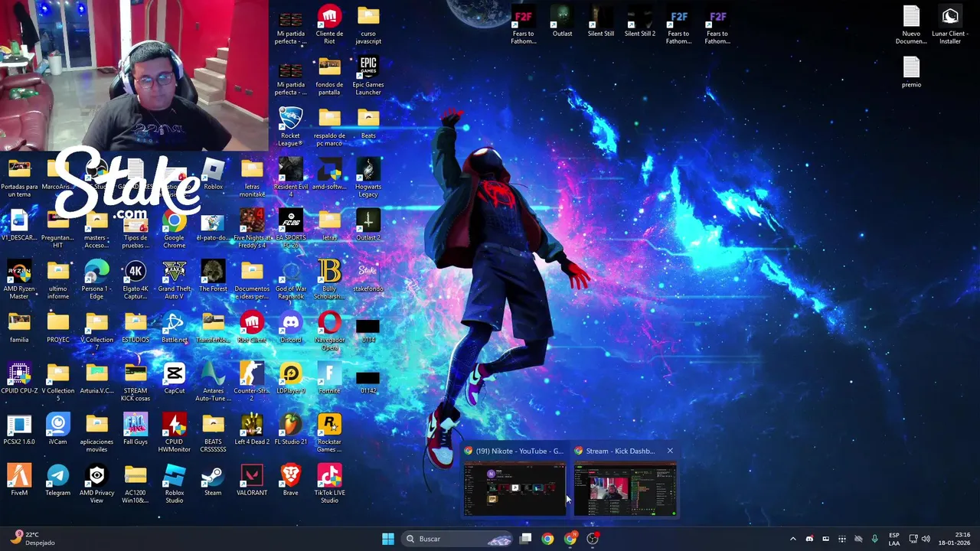Open AMD Ryzen Master shortcut

(x=19, y=280)
